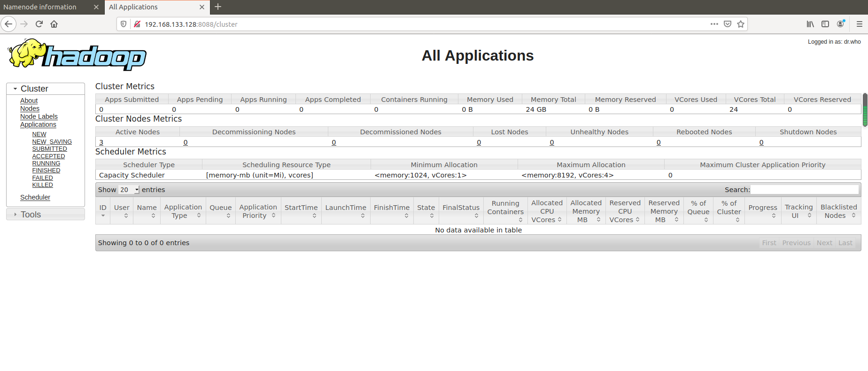Filter applications by KILLED state

pos(42,185)
